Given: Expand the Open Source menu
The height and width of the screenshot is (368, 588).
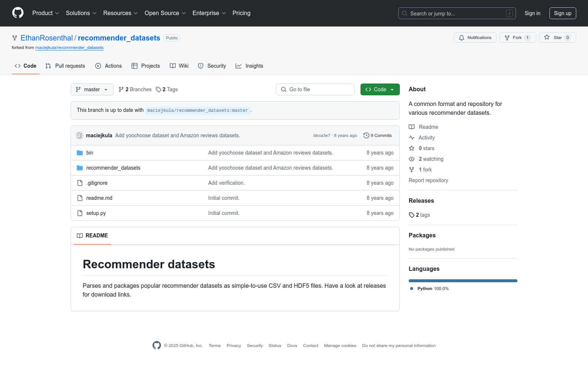Looking at the screenshot, I should coord(165,13).
